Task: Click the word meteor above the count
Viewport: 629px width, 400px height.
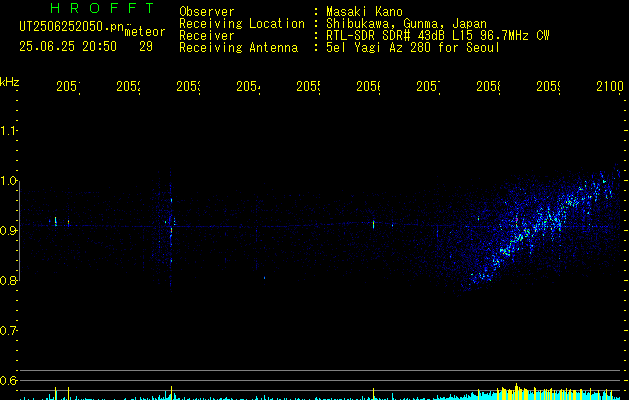Action: click(x=145, y=32)
